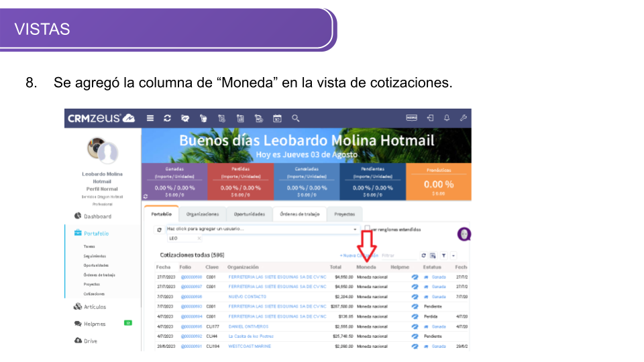The height and width of the screenshot is (362, 644).
Task: Click the Perdidas stats card
Action: point(241,182)
